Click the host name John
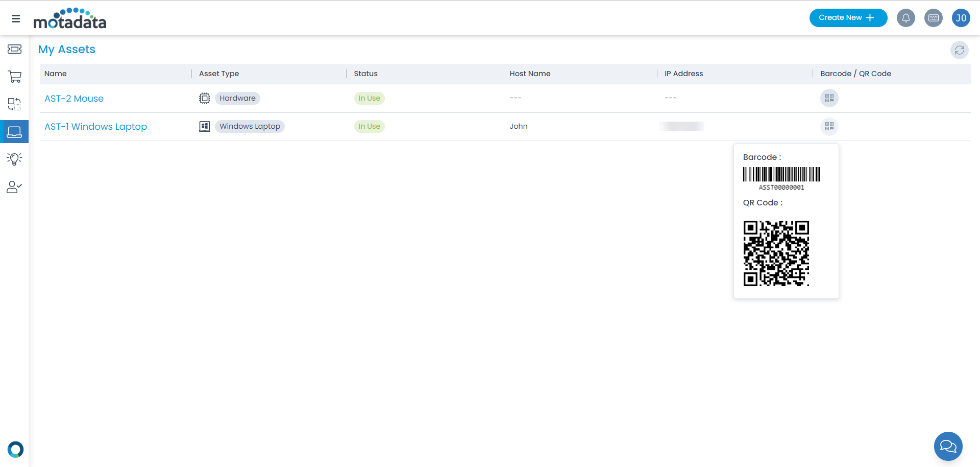980x467 pixels. coord(519,126)
